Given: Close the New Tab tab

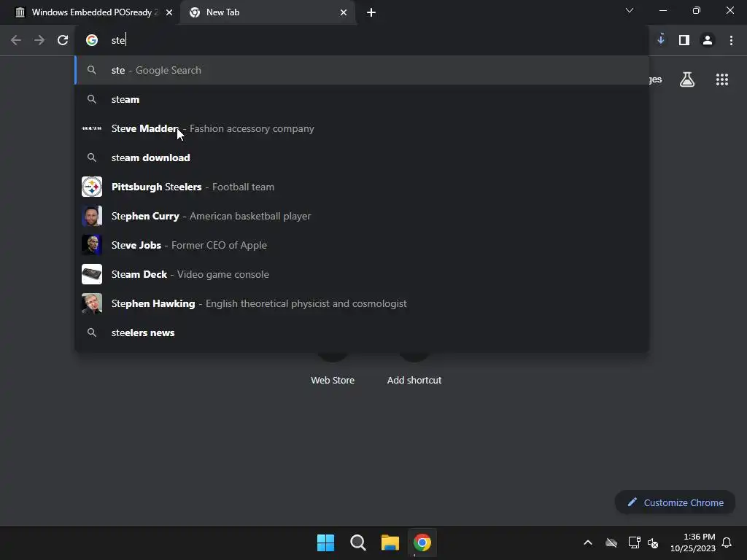Looking at the screenshot, I should click(x=344, y=12).
